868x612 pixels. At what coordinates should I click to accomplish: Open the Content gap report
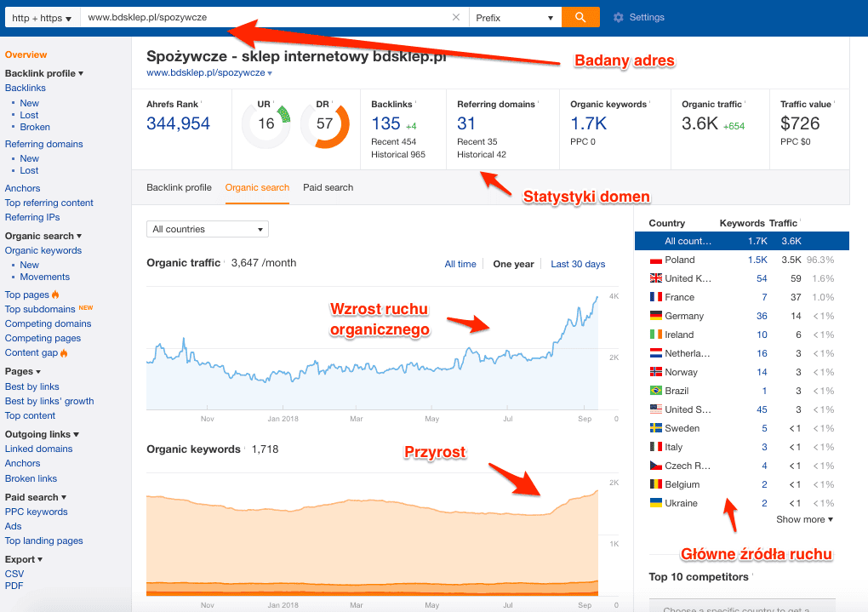point(31,352)
